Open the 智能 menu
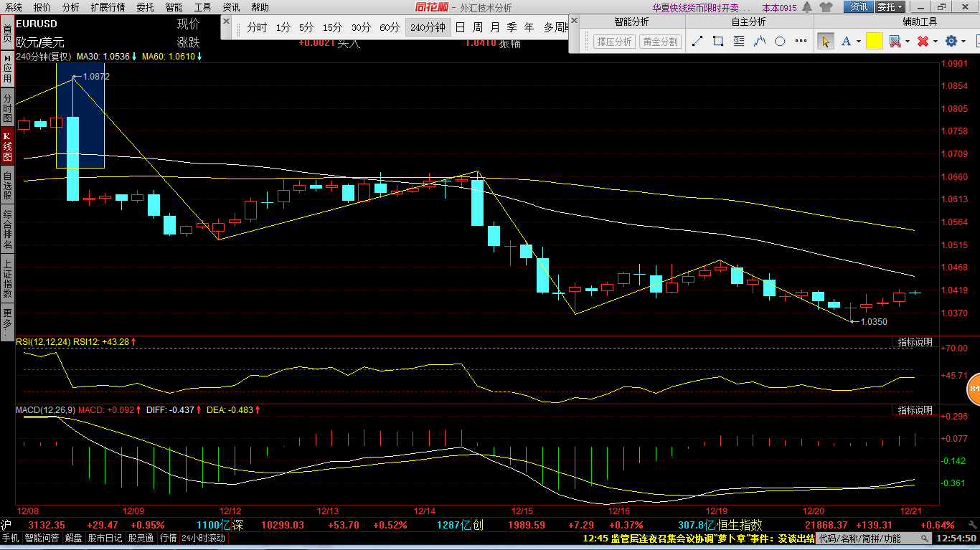Image resolution: width=980 pixels, height=550 pixels. 174,7
